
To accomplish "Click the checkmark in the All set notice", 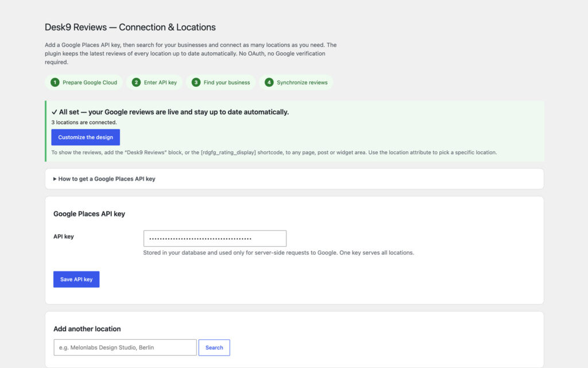I will tap(55, 112).
